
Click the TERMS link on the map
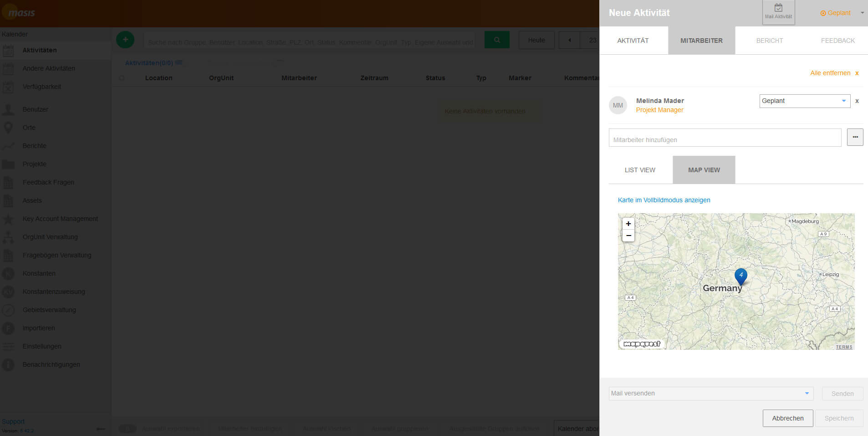(844, 347)
